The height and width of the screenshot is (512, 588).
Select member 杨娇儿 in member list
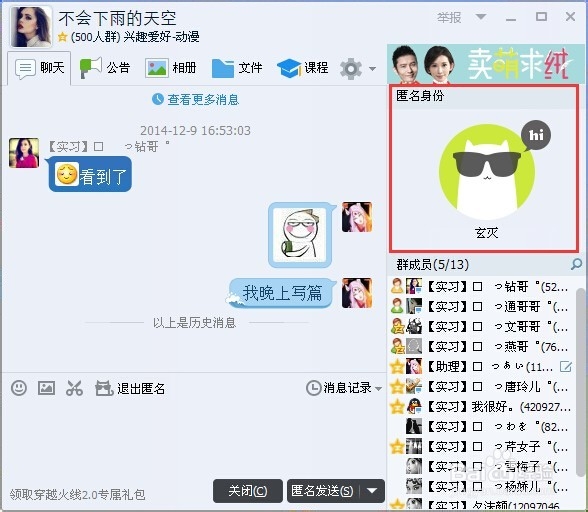tap(481, 486)
